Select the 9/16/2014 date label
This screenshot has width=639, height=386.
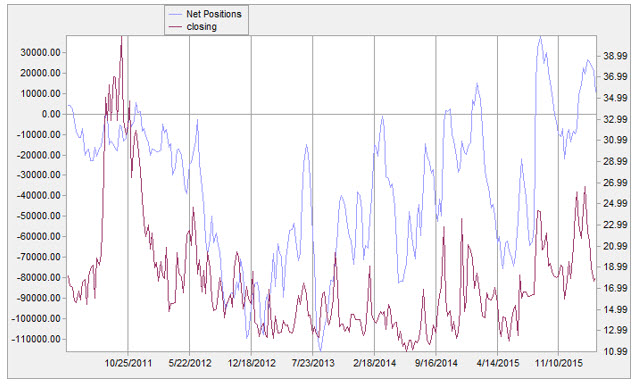click(x=436, y=363)
